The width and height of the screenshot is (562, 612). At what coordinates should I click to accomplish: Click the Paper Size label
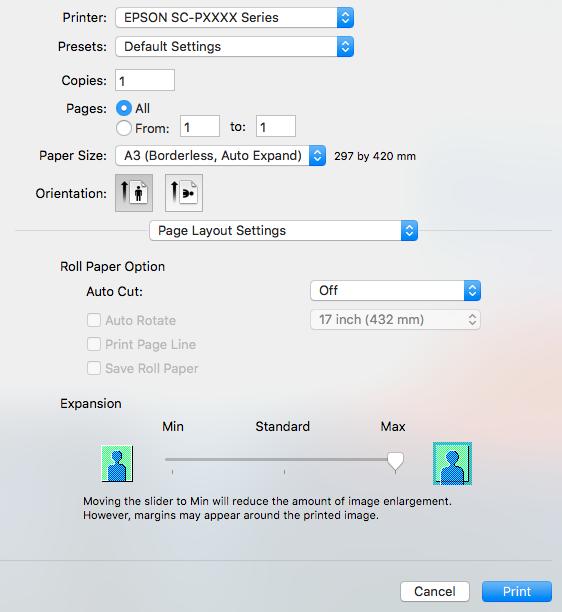(x=73, y=156)
